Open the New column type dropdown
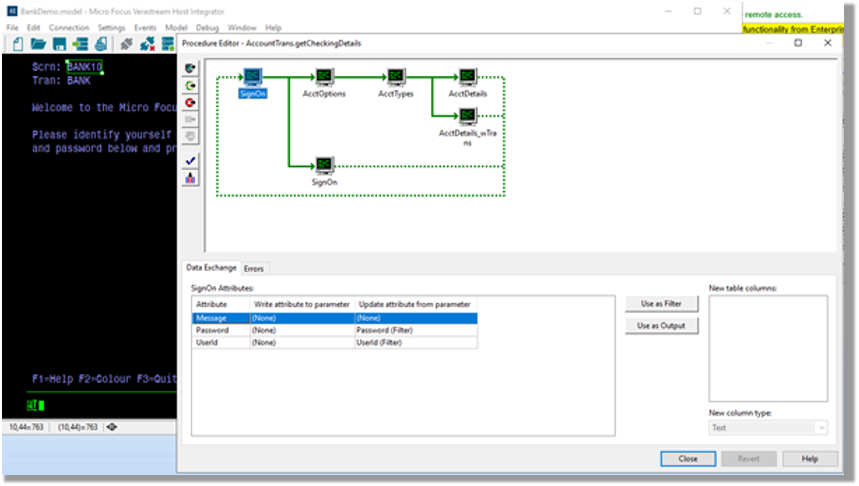Screen dimensions: 859x486 click(x=768, y=427)
